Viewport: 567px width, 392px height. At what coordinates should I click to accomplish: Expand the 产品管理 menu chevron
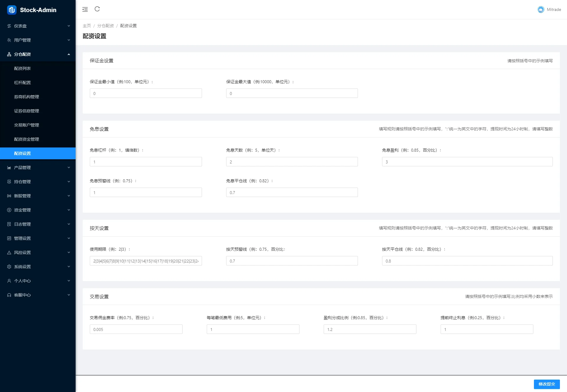click(x=69, y=168)
